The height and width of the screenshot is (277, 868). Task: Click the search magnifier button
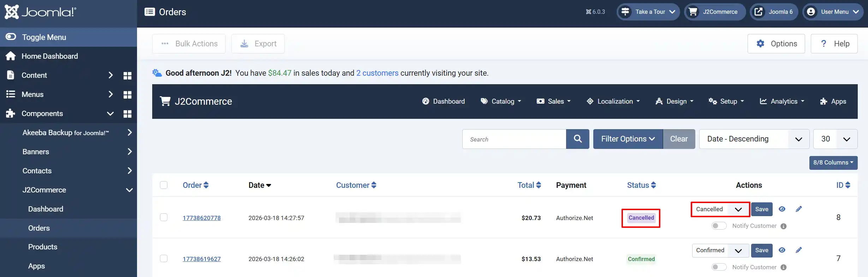578,139
